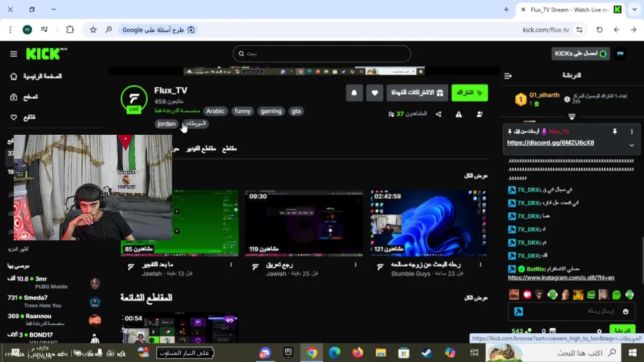Click the user icon beside report
The height and width of the screenshot is (362, 644).
point(479,114)
